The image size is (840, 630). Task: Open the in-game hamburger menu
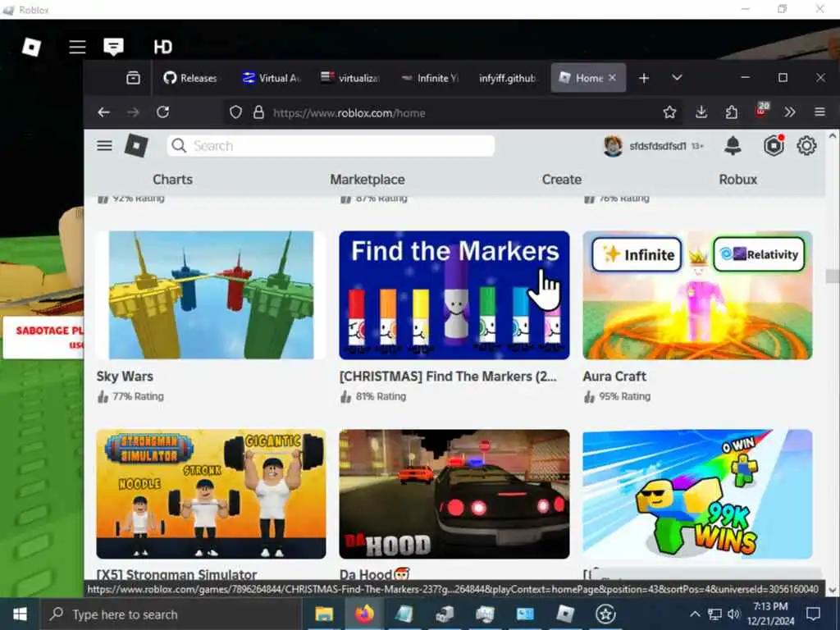[77, 47]
